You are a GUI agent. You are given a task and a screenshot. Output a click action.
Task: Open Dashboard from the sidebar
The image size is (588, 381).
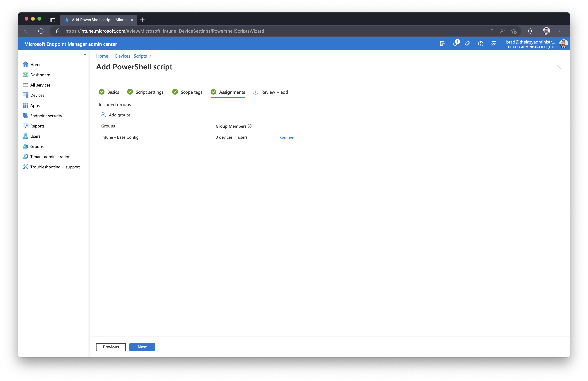(37, 75)
